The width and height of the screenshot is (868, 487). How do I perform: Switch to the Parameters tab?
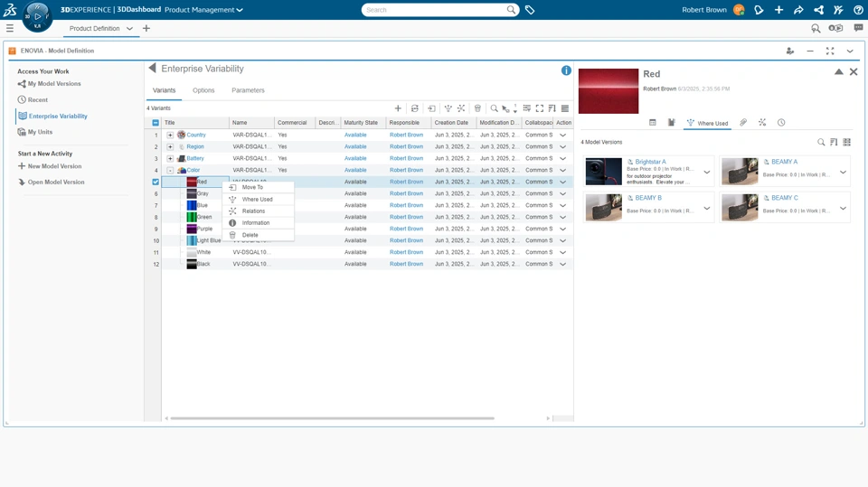point(248,90)
